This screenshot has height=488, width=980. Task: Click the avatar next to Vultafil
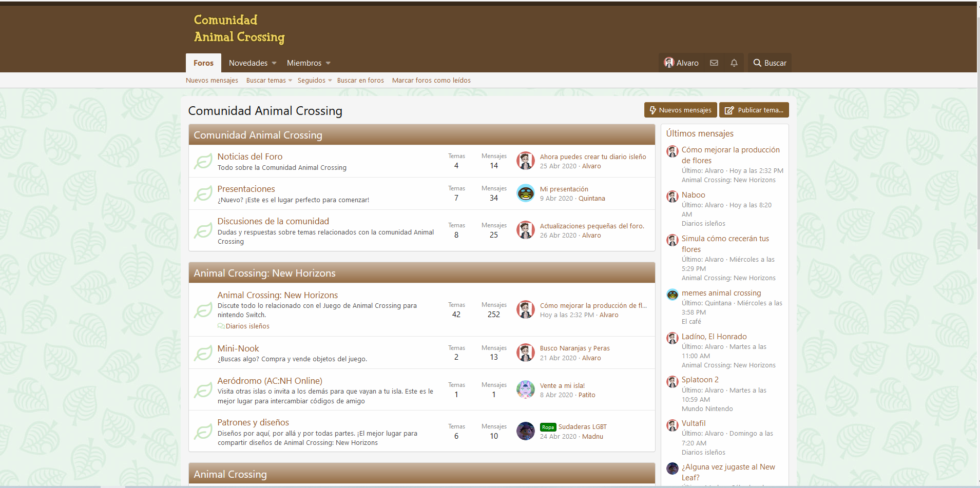[x=672, y=425]
